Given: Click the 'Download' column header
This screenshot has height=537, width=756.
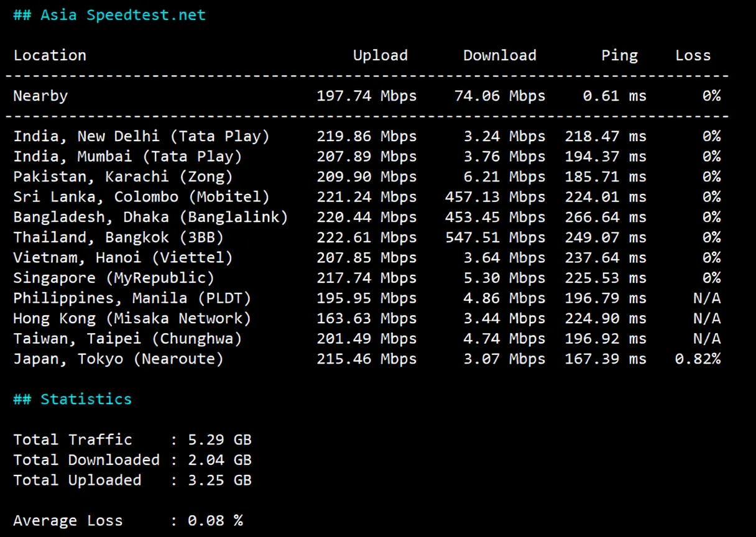Looking at the screenshot, I should click(x=500, y=55).
